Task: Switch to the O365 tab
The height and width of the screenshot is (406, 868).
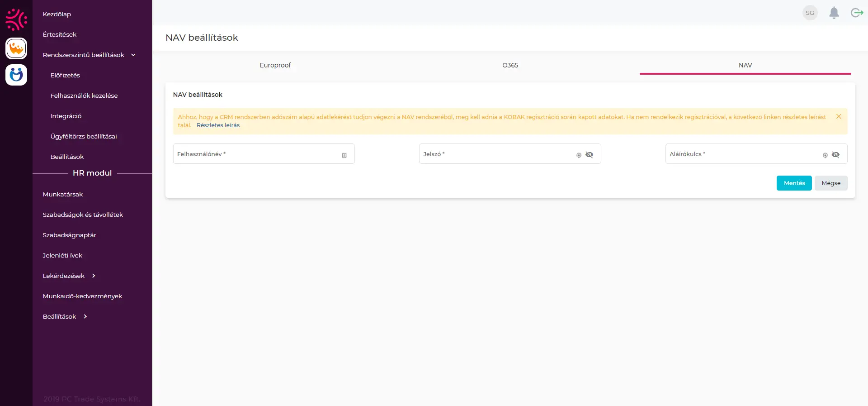Action: pyautogui.click(x=510, y=65)
